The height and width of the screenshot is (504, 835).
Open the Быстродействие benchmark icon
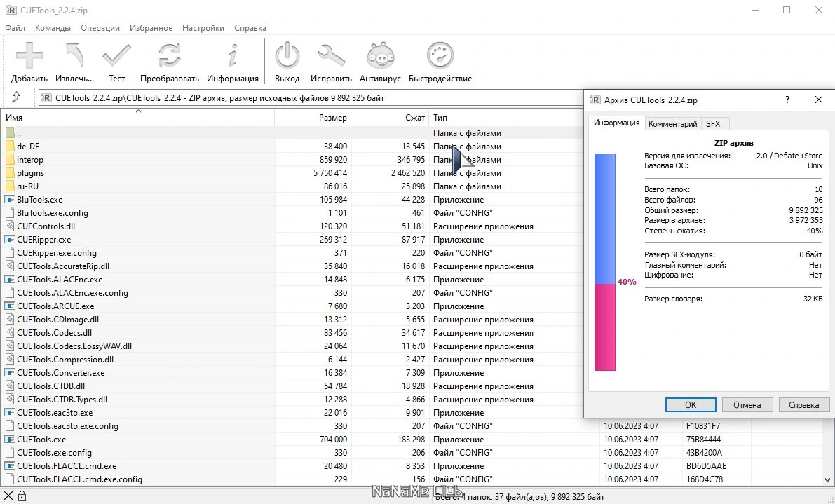[x=440, y=56]
